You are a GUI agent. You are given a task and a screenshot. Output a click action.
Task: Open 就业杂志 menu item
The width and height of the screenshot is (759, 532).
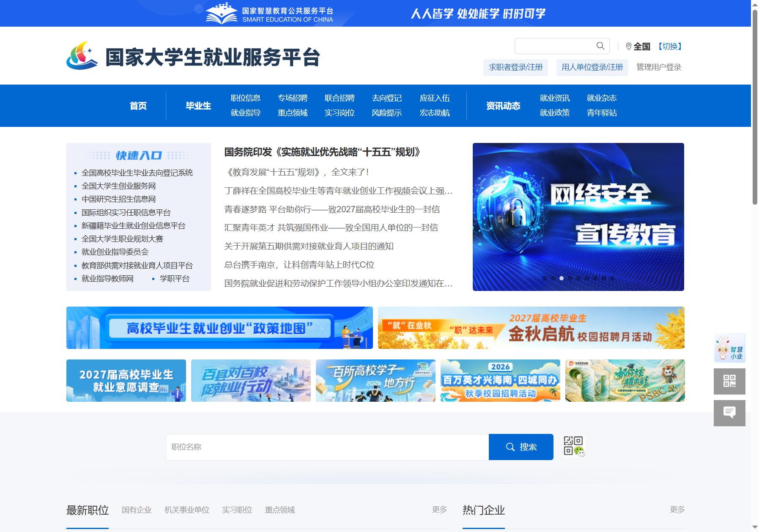(602, 98)
